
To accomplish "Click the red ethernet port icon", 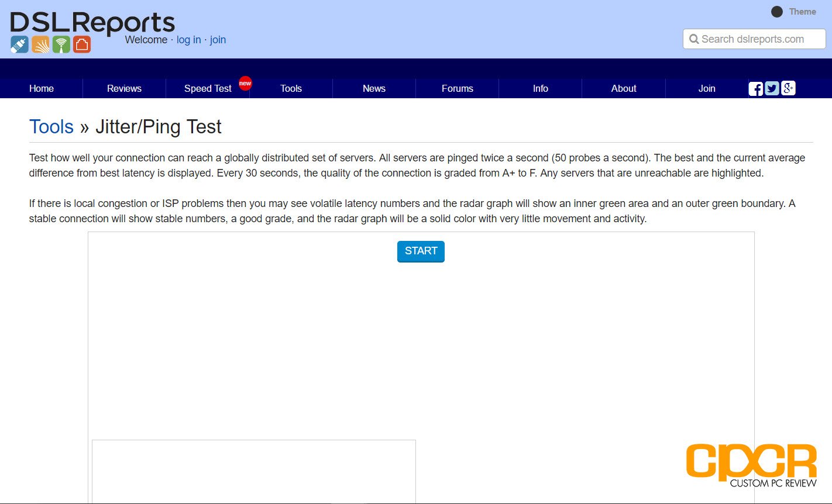I will [82, 44].
